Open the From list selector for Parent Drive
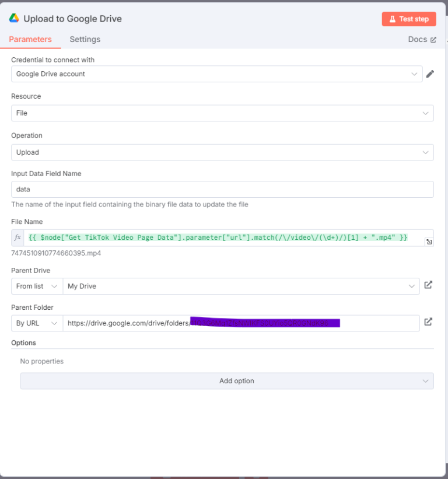This screenshot has width=448, height=479. click(x=36, y=286)
